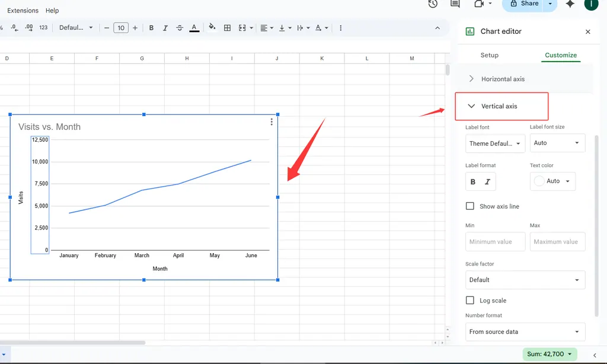Screen dimensions: 607x364
Task: Enable the Show axis line checkbox
Action: tap(470, 206)
